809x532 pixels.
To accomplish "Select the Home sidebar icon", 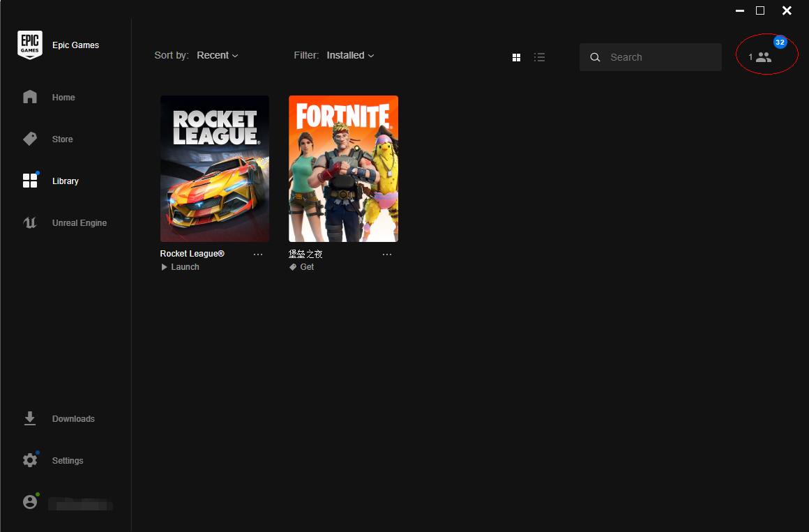I will pos(30,97).
